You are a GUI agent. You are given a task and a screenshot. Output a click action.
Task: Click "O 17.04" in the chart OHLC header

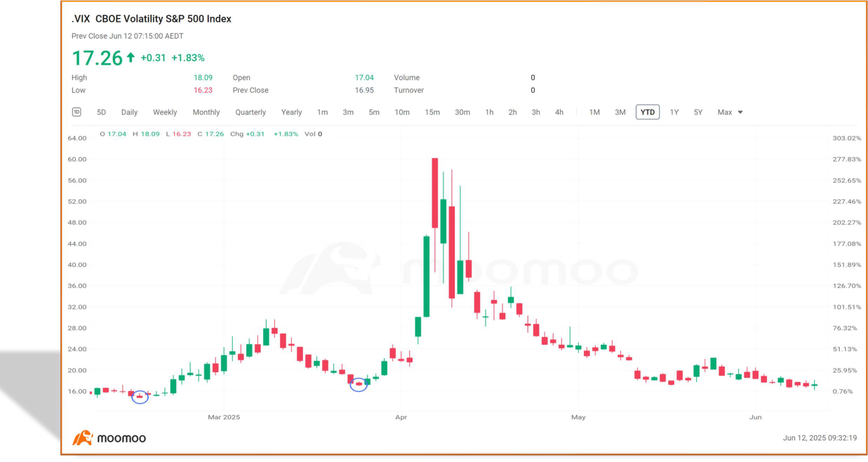pyautogui.click(x=113, y=134)
